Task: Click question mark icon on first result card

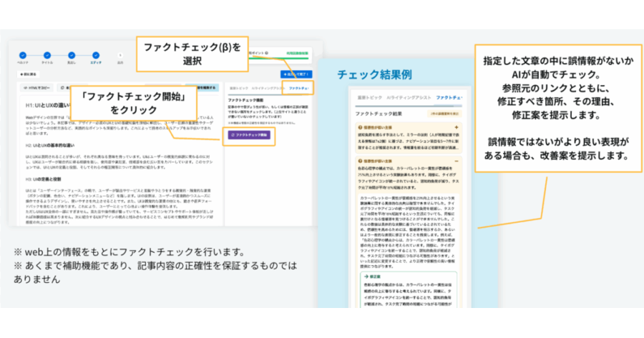Action: (360, 128)
